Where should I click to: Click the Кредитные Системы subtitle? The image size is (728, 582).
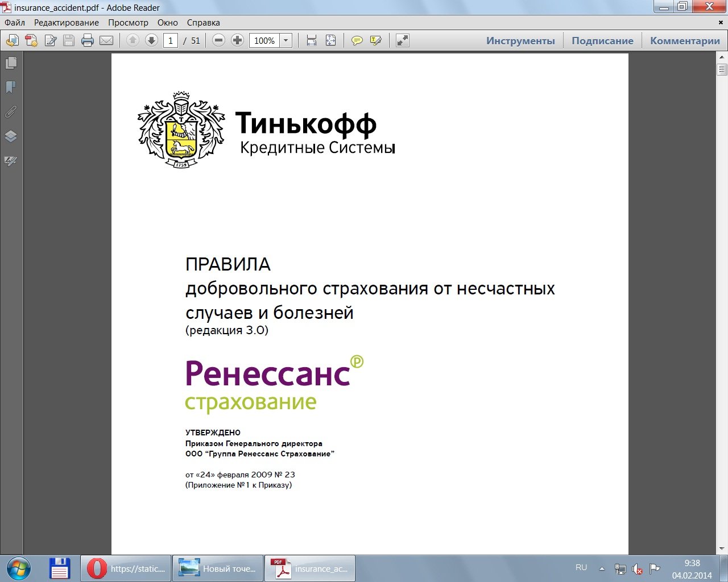pyautogui.click(x=317, y=148)
